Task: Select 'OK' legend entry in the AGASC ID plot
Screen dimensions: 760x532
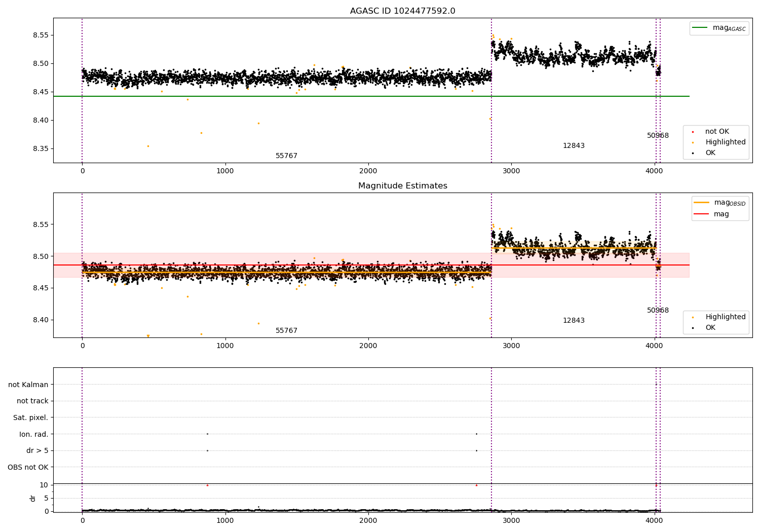Action: click(710, 153)
